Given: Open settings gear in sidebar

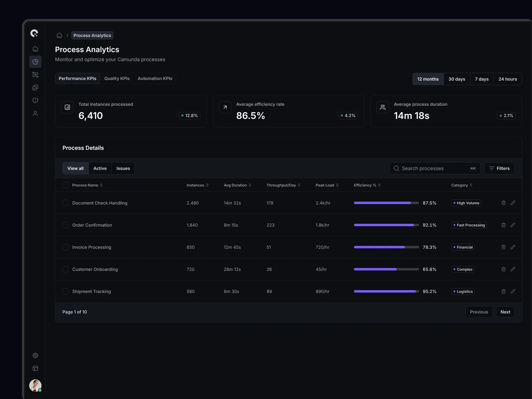Looking at the screenshot, I should tap(35, 355).
